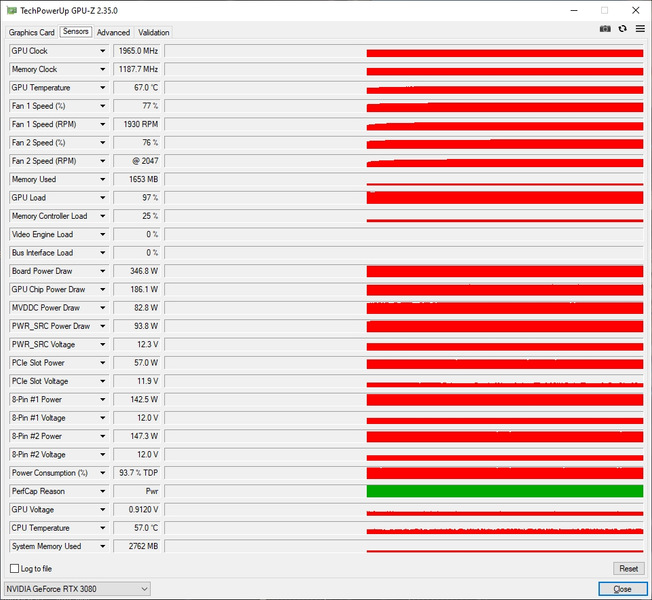Expand the MVDDC Power Draw dropdown
The width and height of the screenshot is (652, 600).
pos(102,308)
